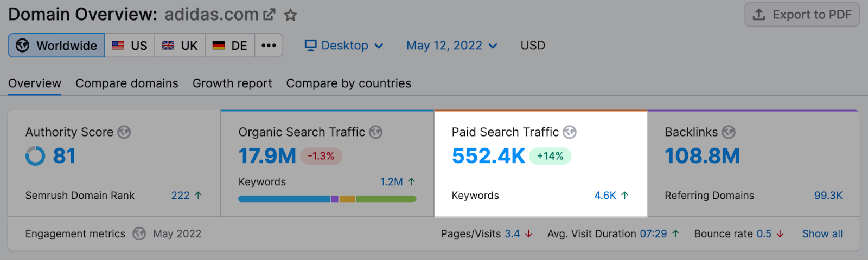Image resolution: width=868 pixels, height=260 pixels.
Task: Click Bounce rate value 0.5
Action: (x=764, y=234)
